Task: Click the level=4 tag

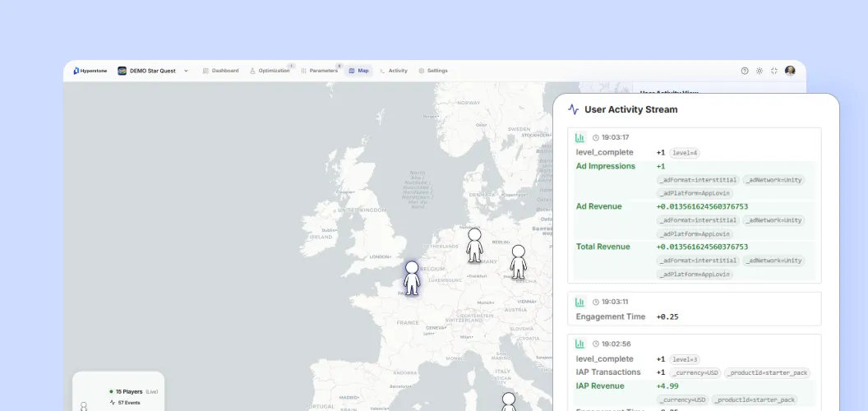Action: click(x=684, y=153)
